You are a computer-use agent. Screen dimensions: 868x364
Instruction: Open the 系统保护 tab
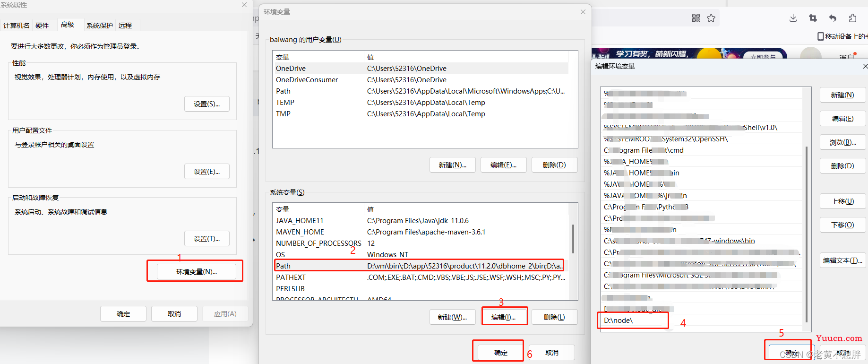(100, 26)
